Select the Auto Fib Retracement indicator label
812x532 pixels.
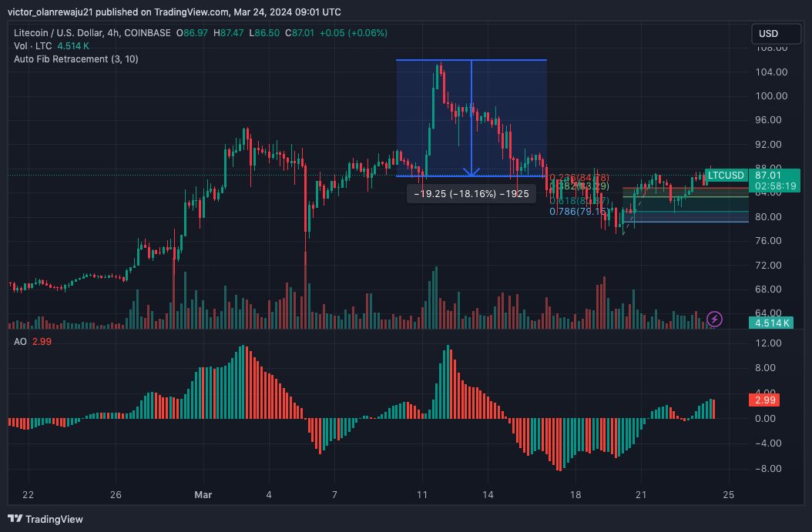click(75, 59)
